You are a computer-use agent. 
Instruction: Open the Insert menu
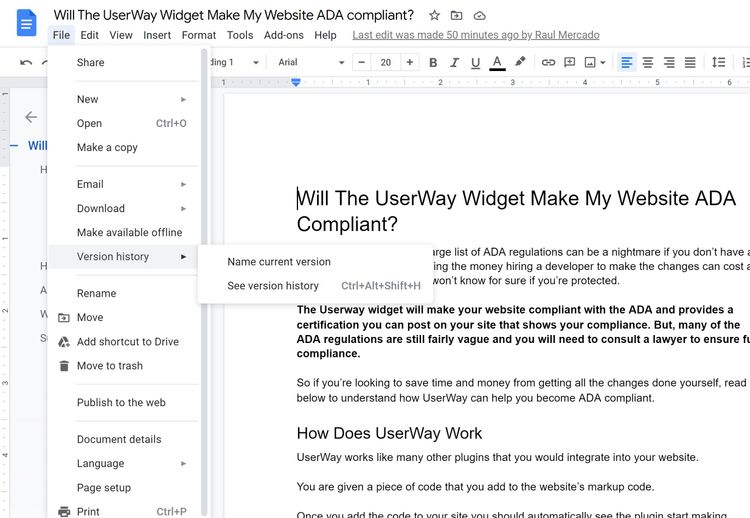(157, 35)
